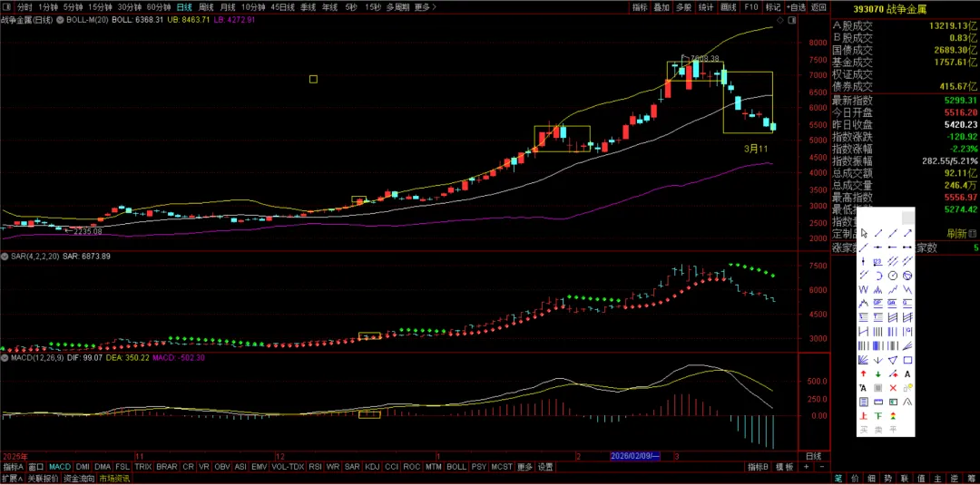This screenshot has height=485, width=980.
Task: Switch to 分时 intraday chart period
Action: coord(24,7)
